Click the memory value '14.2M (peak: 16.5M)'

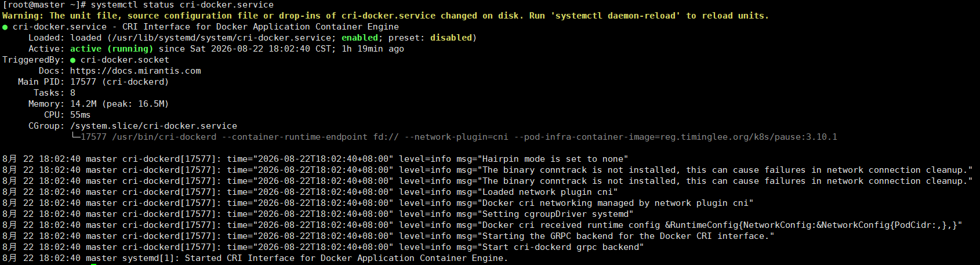click(119, 104)
